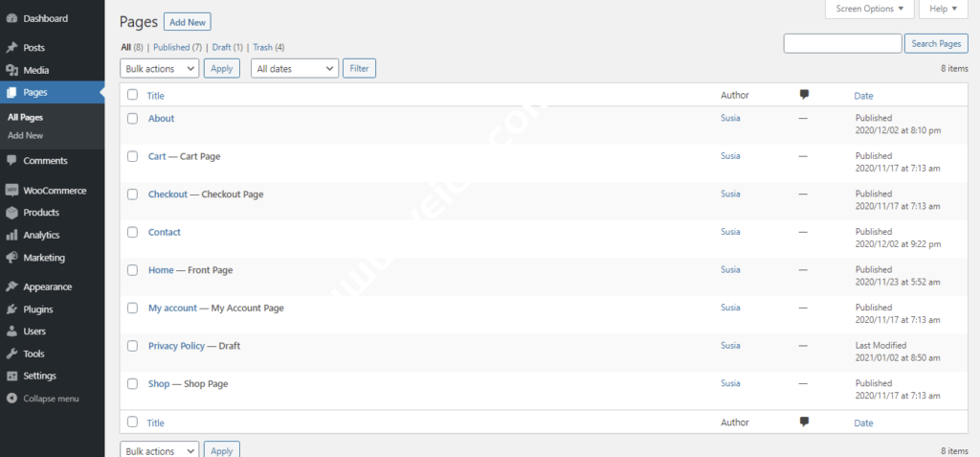Click the Pages icon in sidebar
The image size is (980, 457).
point(11,92)
